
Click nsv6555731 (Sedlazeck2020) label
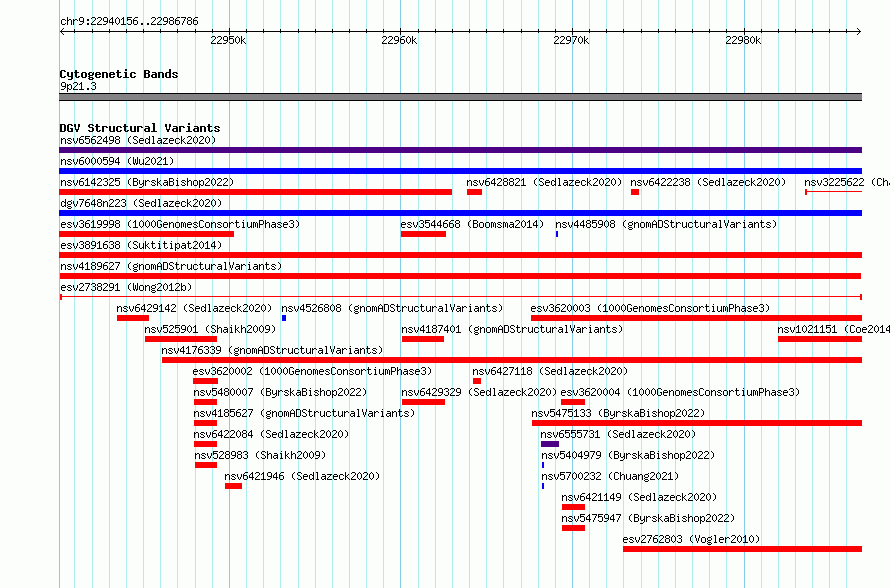point(618,434)
